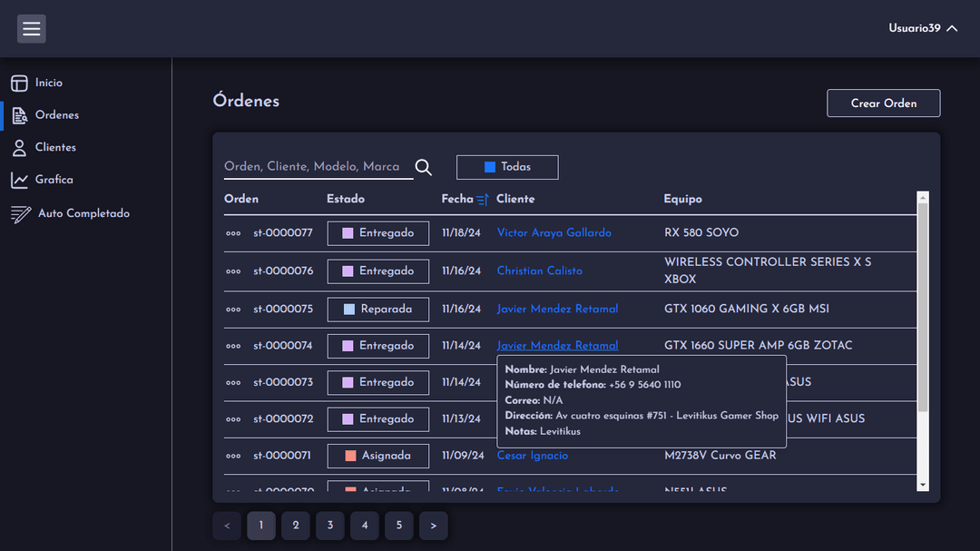The image size is (980, 551).
Task: Select equipment RX 580 SOYO
Action: click(701, 232)
